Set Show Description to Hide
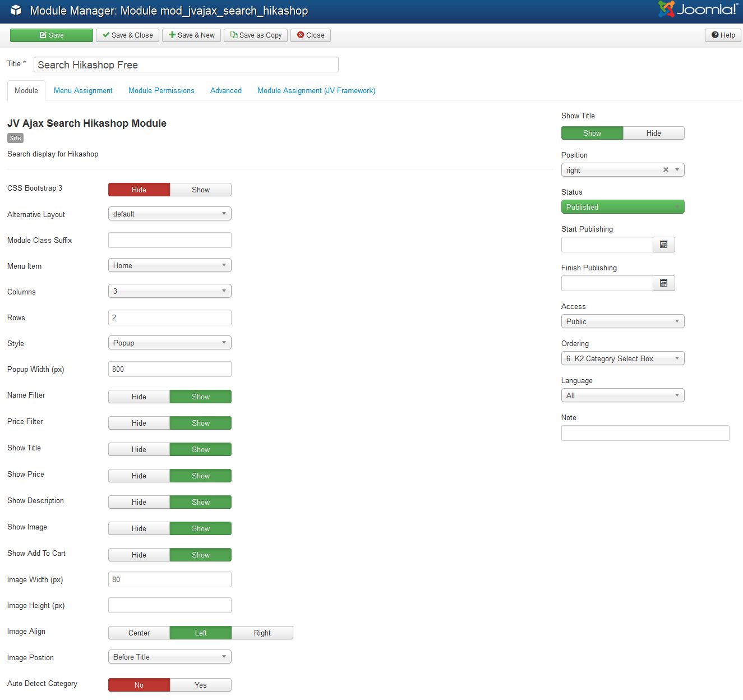The width and height of the screenshot is (743, 700). click(139, 502)
